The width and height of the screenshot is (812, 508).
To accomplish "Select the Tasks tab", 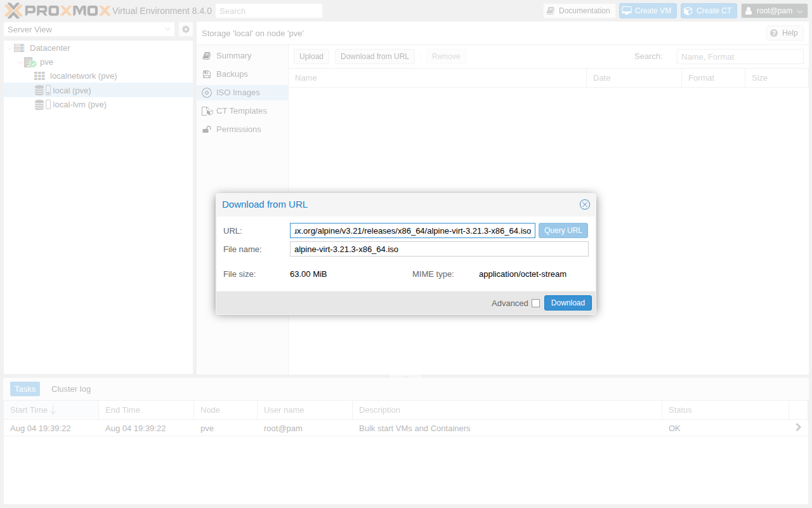I will tap(25, 389).
